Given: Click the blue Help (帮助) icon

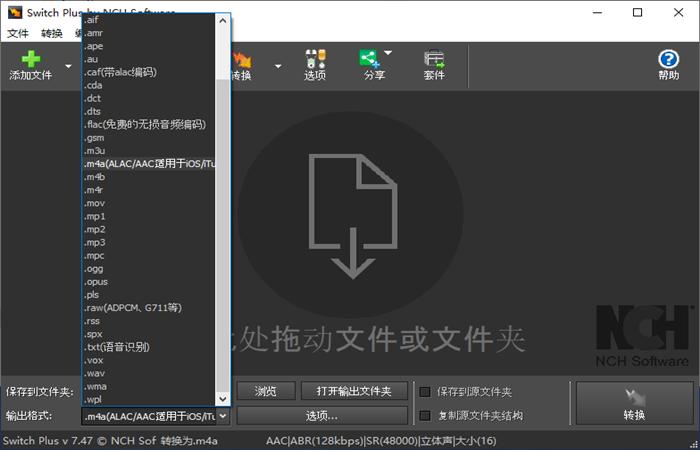Looking at the screenshot, I should pyautogui.click(x=668, y=64).
